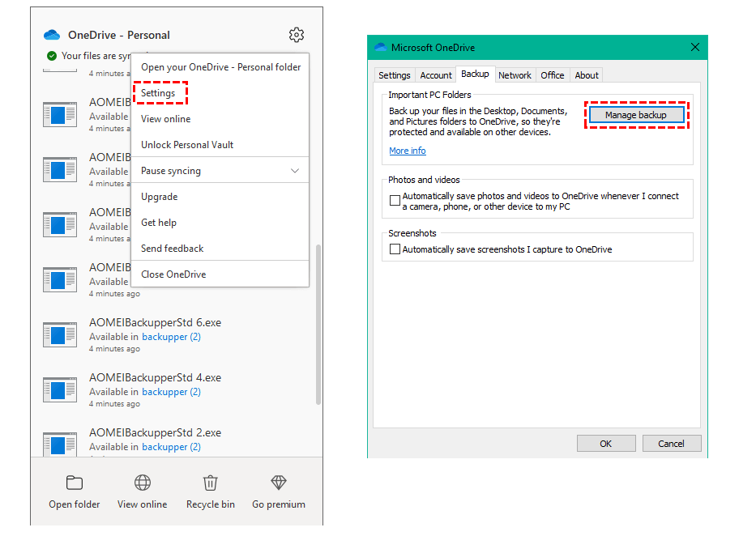Open backupper (2) link under AOMEIBackupperStd 6.exe
756x536 pixels.
(171, 337)
